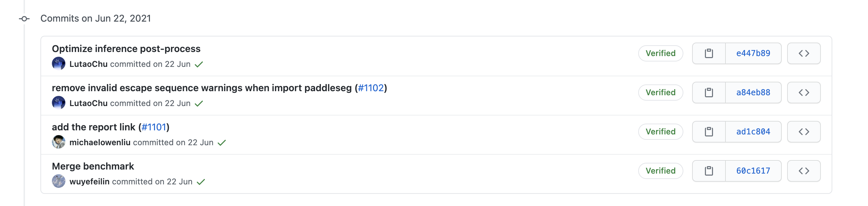Copy the SHA for the 'add the report link' commit
This screenshot has width=868, height=206.
(709, 132)
